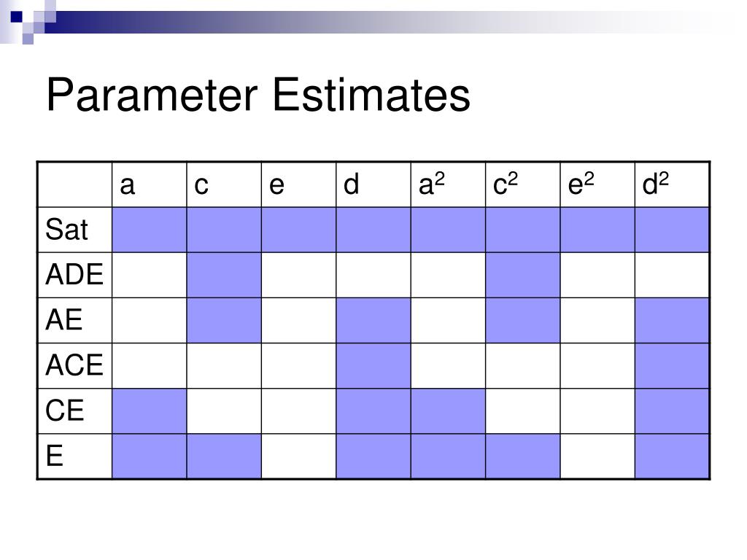Click the e² column header
747x560 pixels.
coord(581,184)
